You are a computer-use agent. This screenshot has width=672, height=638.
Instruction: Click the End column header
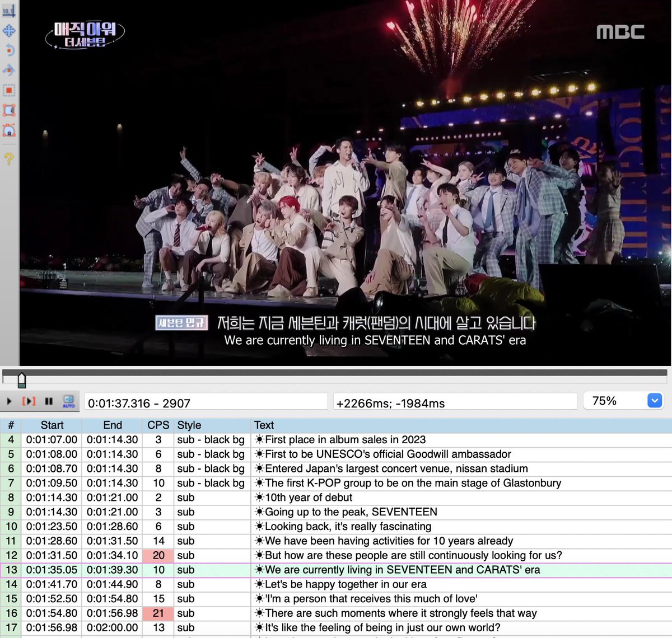click(x=113, y=425)
